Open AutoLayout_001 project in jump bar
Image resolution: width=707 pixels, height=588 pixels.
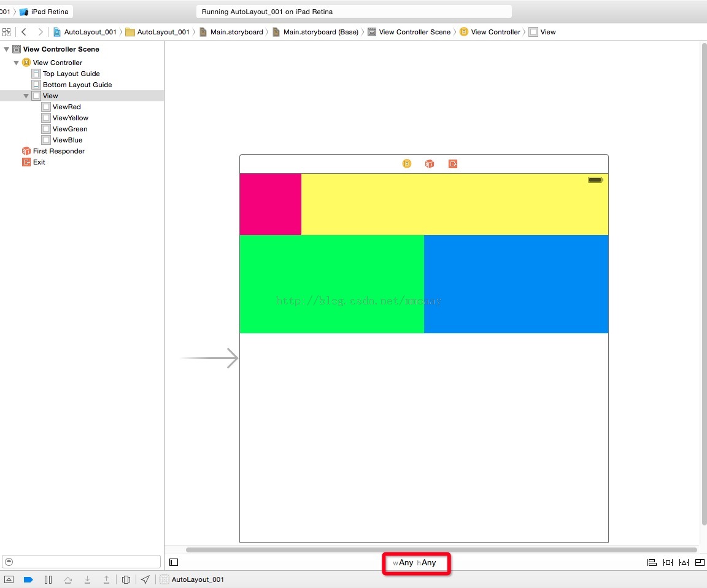[x=85, y=32]
